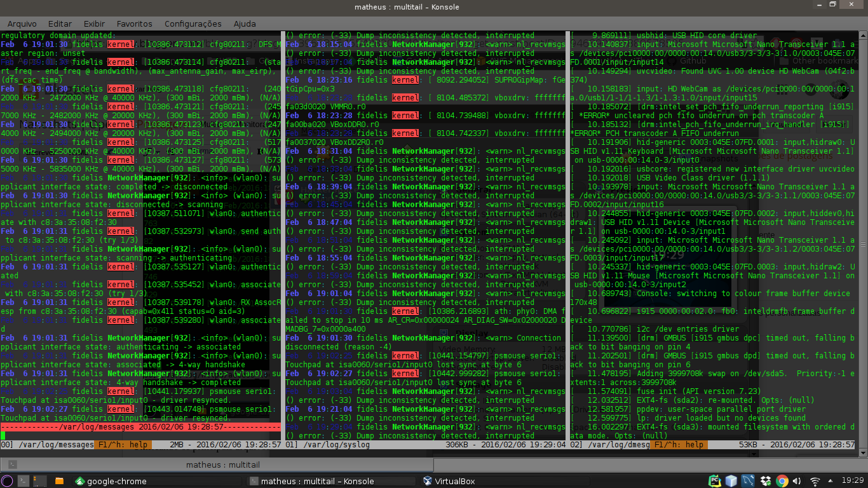Image resolution: width=868 pixels, height=488 pixels.
Task: Click the green terminal cursor block
Action: [3, 436]
